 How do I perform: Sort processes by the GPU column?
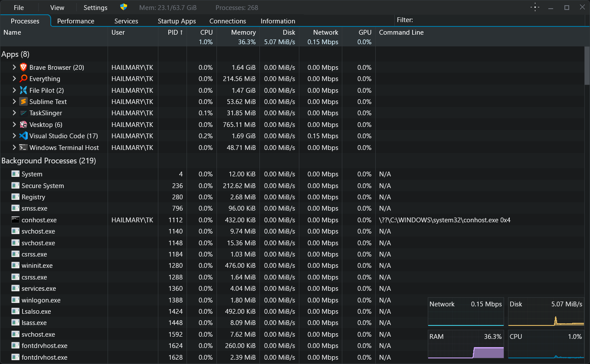(359, 37)
